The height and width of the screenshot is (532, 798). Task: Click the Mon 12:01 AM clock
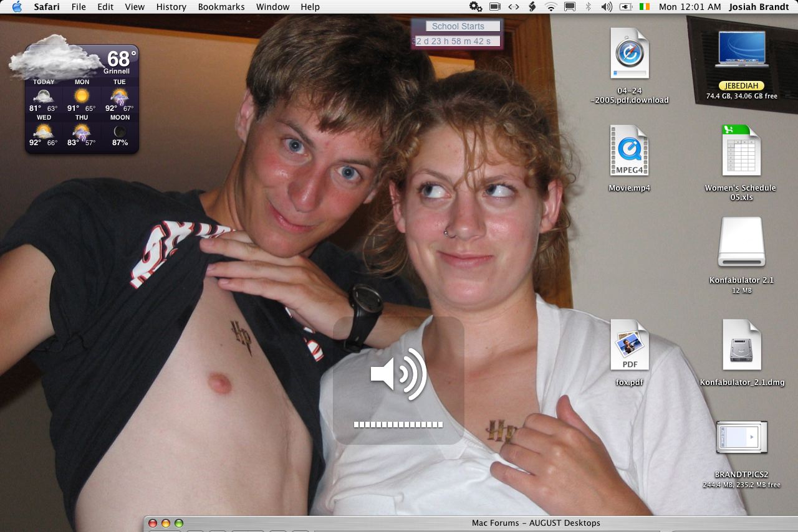coord(690,7)
